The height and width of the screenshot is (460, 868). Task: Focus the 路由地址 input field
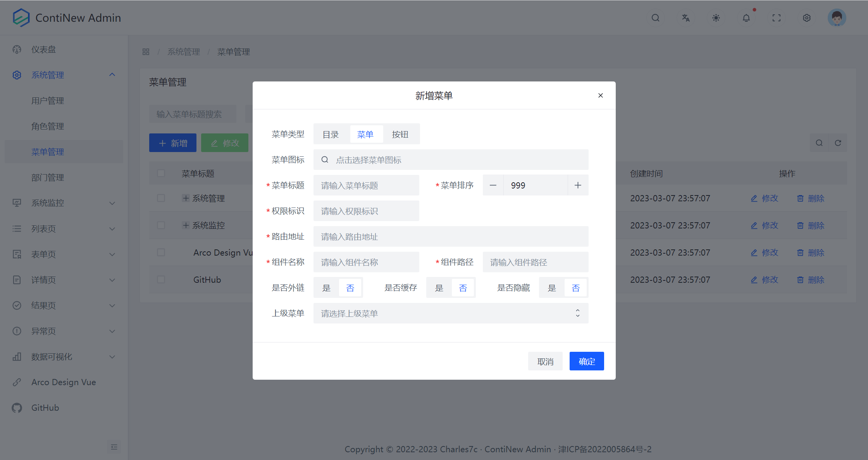click(451, 236)
